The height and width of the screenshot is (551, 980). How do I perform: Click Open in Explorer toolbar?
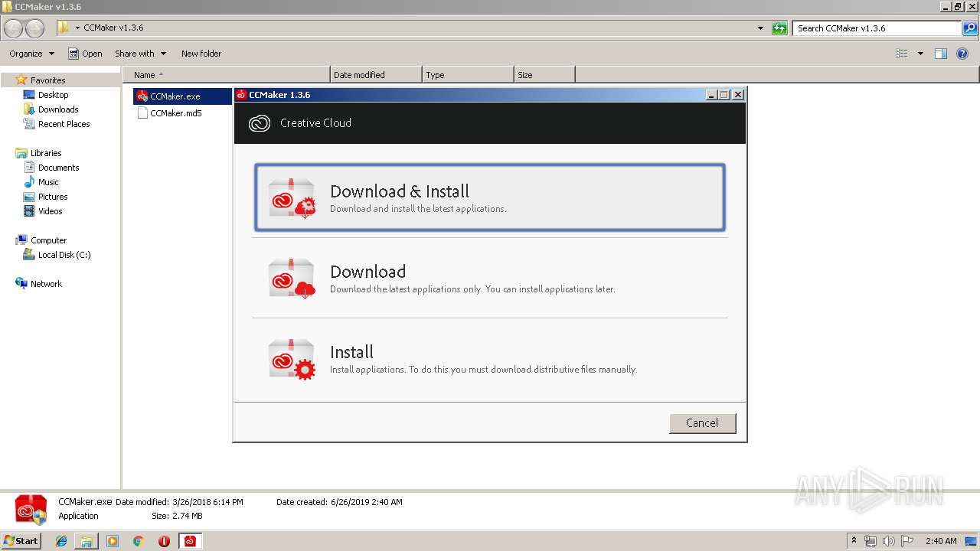point(85,54)
